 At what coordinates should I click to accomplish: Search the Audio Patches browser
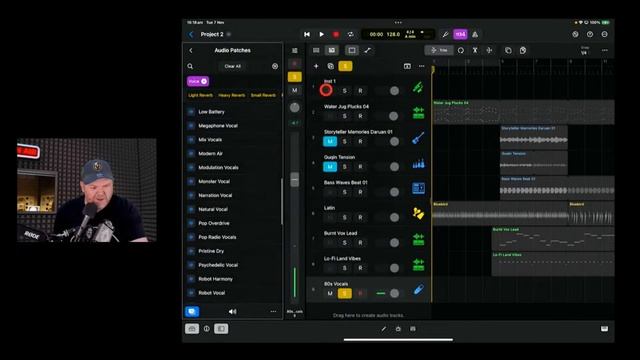click(x=190, y=66)
